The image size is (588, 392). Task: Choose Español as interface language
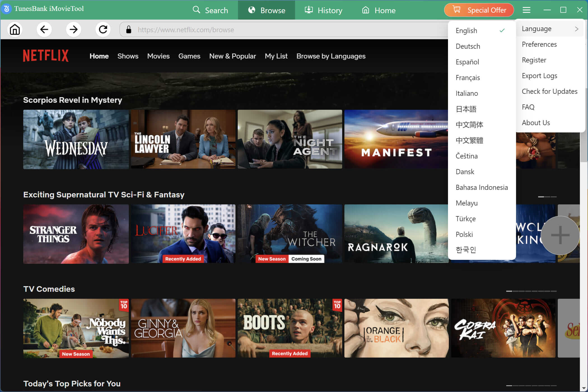[467, 62]
